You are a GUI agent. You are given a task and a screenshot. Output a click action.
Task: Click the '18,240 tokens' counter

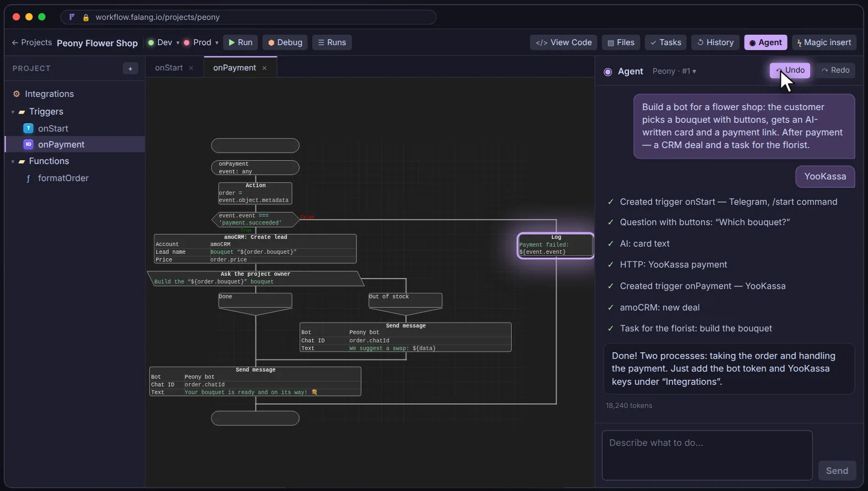(x=629, y=406)
